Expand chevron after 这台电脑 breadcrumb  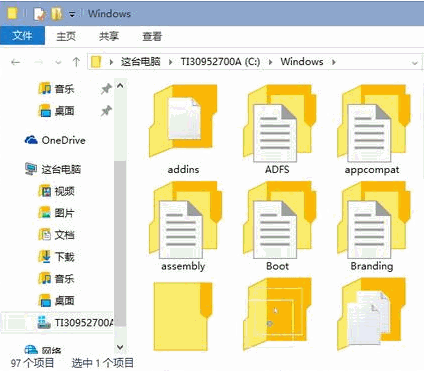tap(170, 62)
